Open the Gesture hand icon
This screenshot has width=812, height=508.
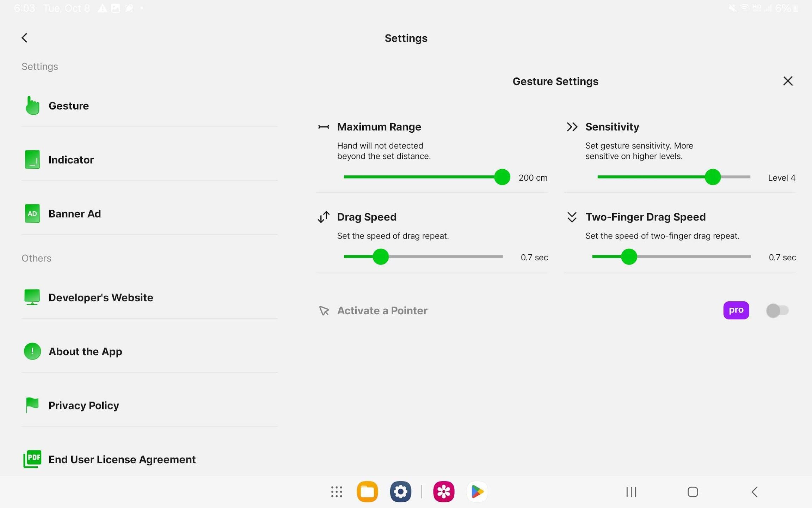coord(32,106)
